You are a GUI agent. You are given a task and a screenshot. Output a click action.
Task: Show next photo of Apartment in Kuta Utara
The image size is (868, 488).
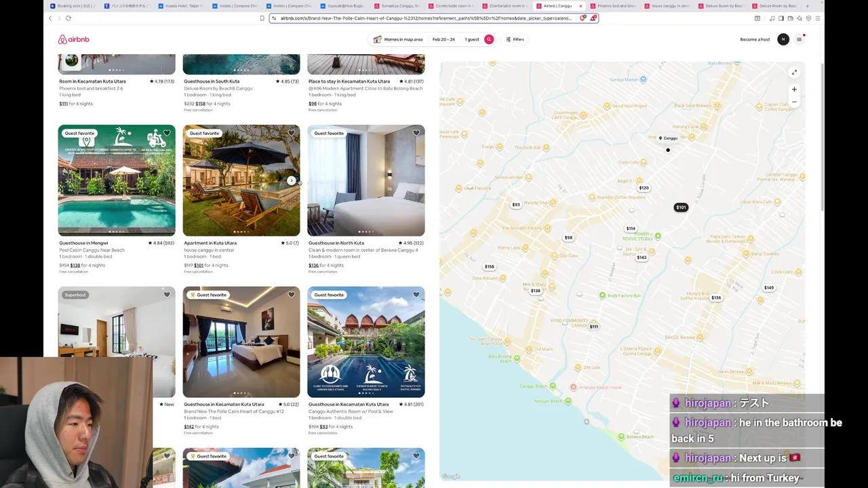pyautogui.click(x=292, y=180)
